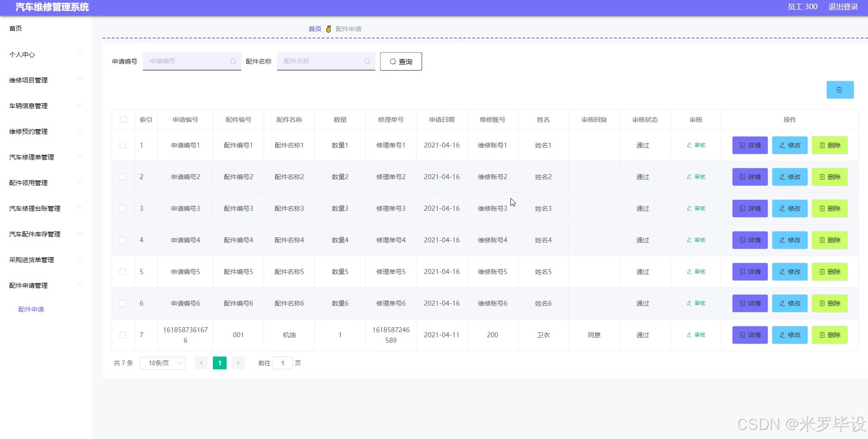The width and height of the screenshot is (868, 439).
Task: Check the checkbox for row 1
Action: coord(123,145)
